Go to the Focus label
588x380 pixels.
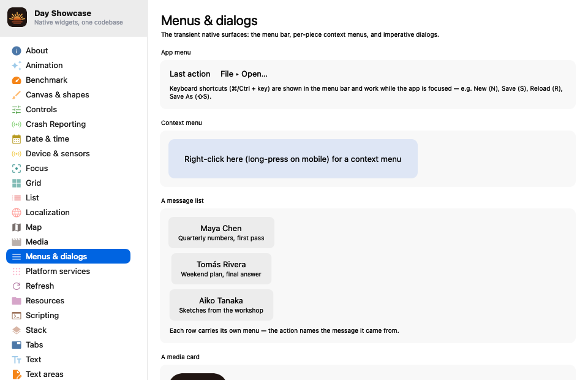click(x=37, y=169)
